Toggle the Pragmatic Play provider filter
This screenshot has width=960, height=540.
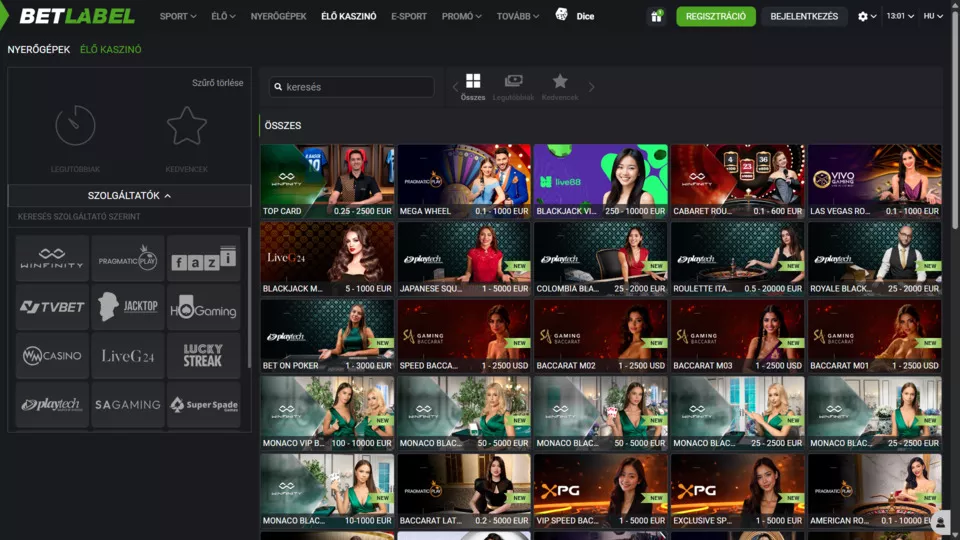pyautogui.click(x=128, y=259)
